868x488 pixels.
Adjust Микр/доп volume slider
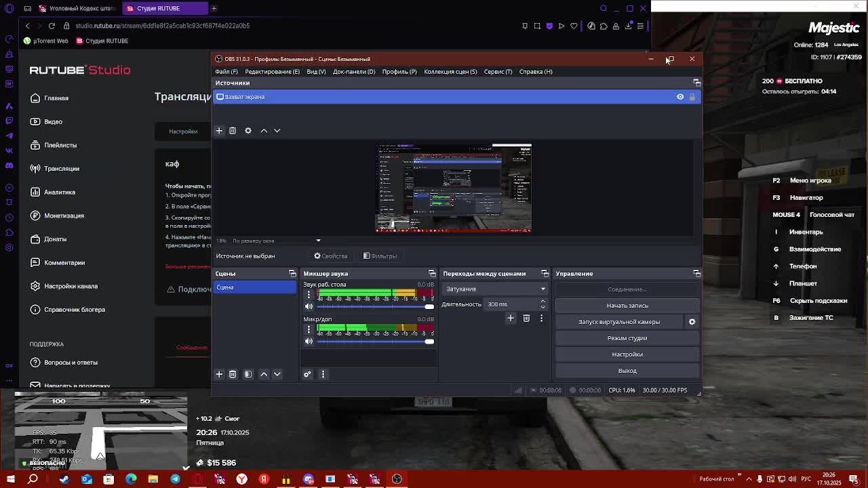point(375,341)
